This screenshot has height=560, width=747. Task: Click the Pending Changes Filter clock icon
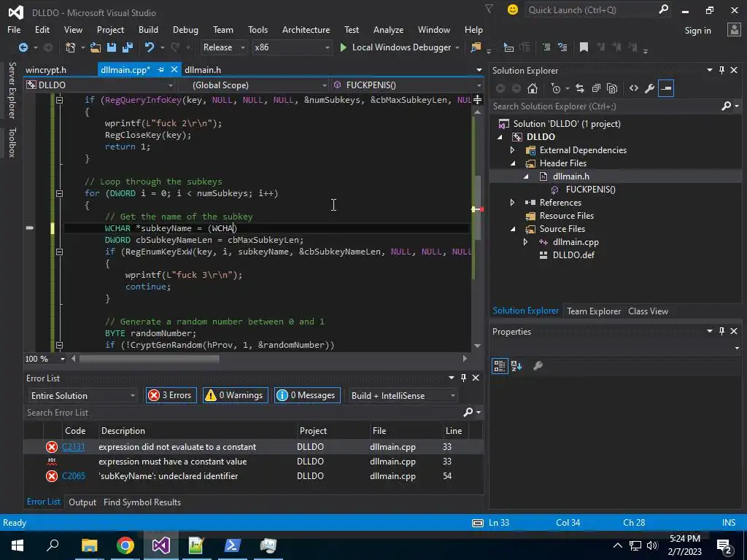(555, 88)
